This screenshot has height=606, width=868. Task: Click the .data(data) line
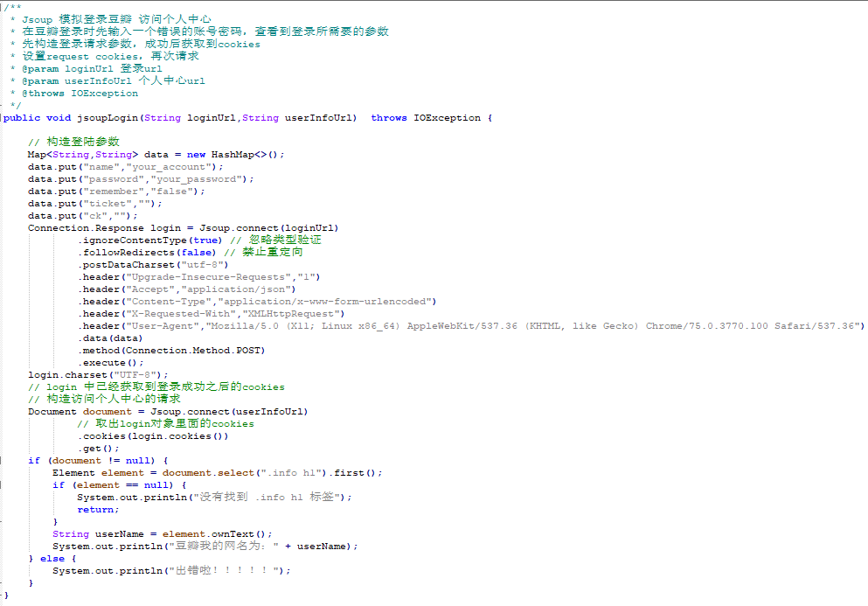pyautogui.click(x=110, y=338)
